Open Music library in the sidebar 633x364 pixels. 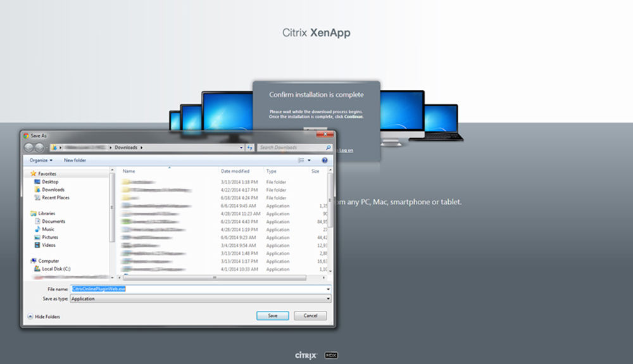[48, 229]
